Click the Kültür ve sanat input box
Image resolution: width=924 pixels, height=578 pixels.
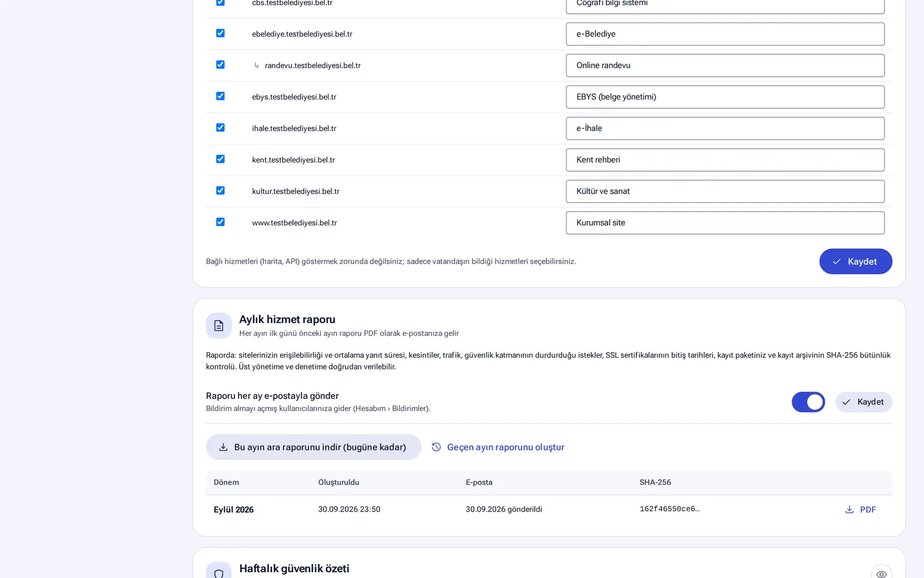coord(725,191)
